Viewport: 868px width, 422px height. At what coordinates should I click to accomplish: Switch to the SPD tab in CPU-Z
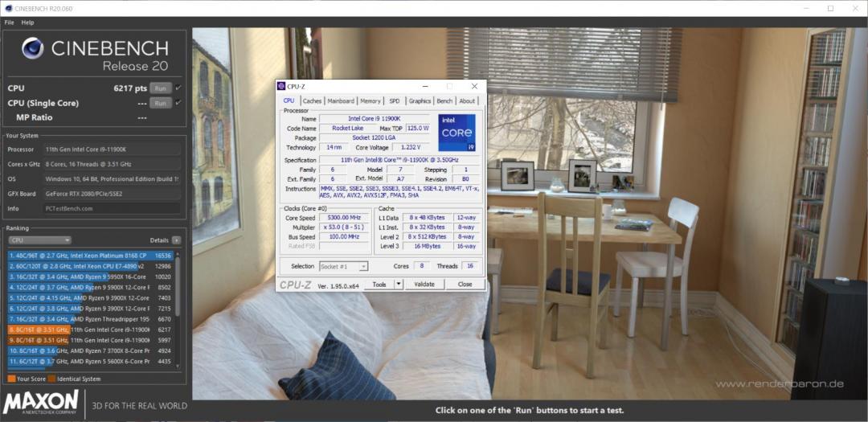394,100
